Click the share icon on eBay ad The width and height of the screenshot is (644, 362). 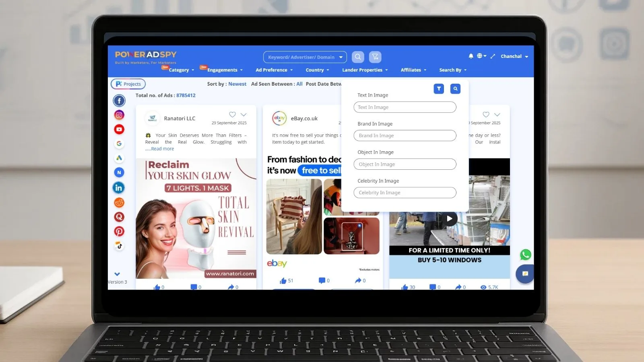[358, 281]
